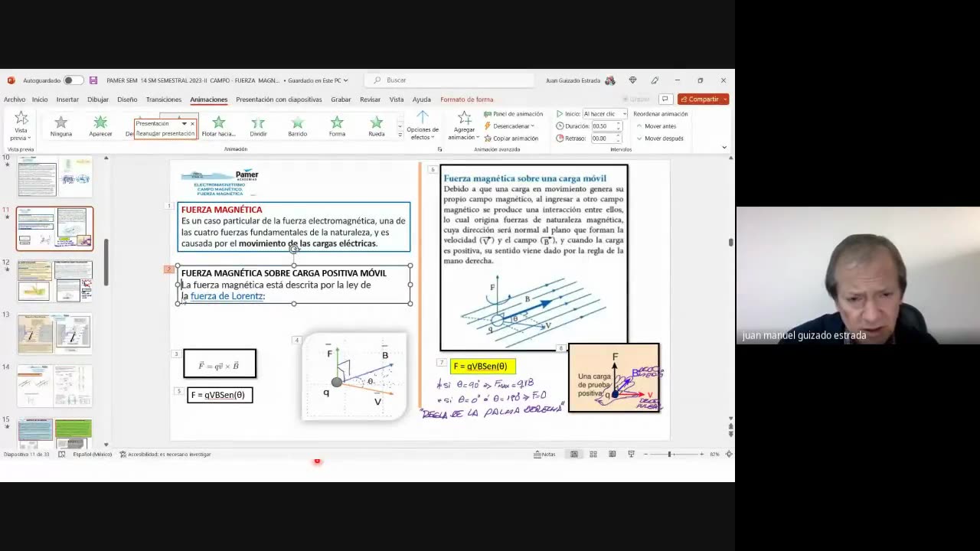980x551 pixels.
Task: Click the fuerza de Lorentz hyperlink
Action: [227, 296]
